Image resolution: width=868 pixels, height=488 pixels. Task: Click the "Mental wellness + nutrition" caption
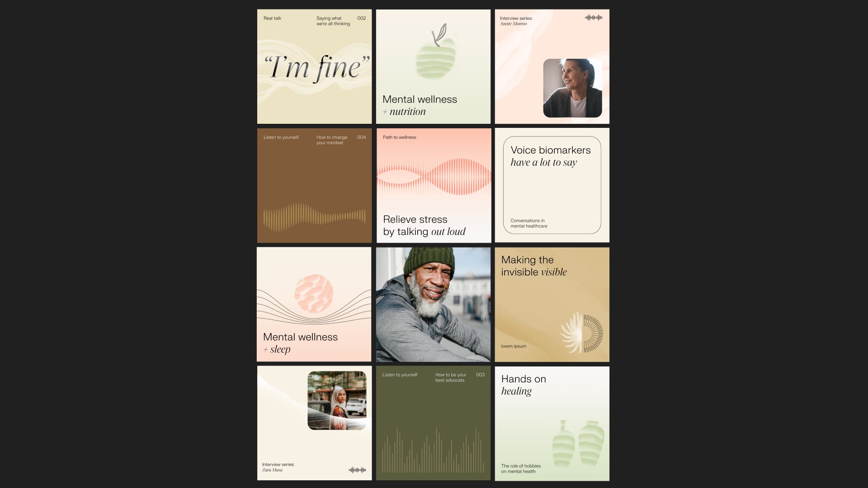pos(420,105)
